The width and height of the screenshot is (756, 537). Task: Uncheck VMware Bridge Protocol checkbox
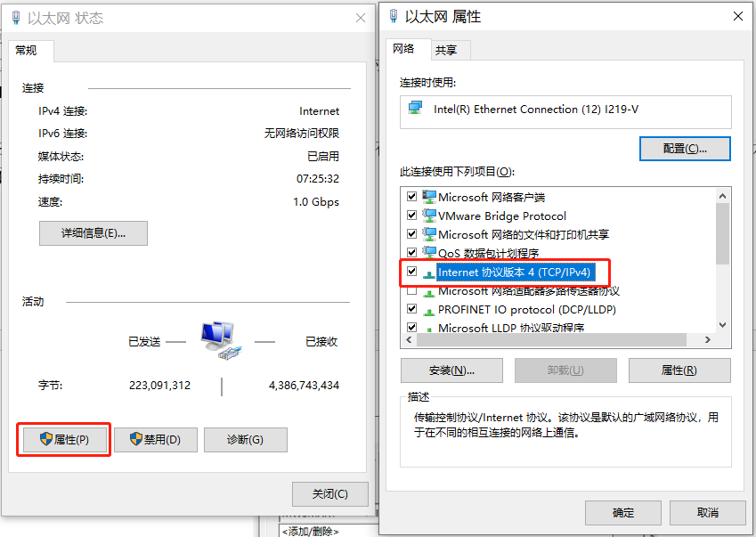(x=411, y=215)
